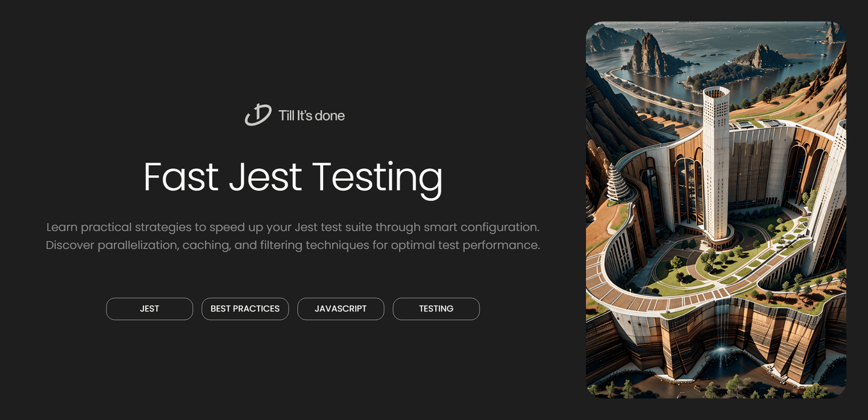Click the "Fast Jest Testing" headline
868x420 pixels.
pos(293,178)
